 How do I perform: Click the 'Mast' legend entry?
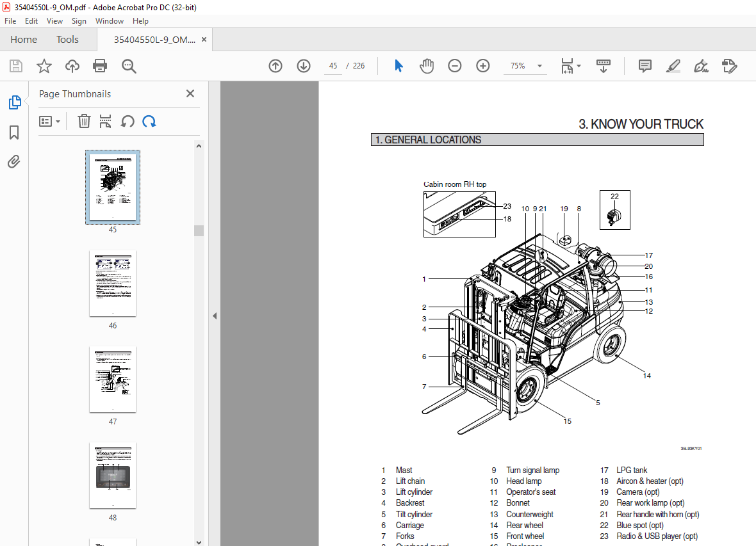tap(404, 470)
